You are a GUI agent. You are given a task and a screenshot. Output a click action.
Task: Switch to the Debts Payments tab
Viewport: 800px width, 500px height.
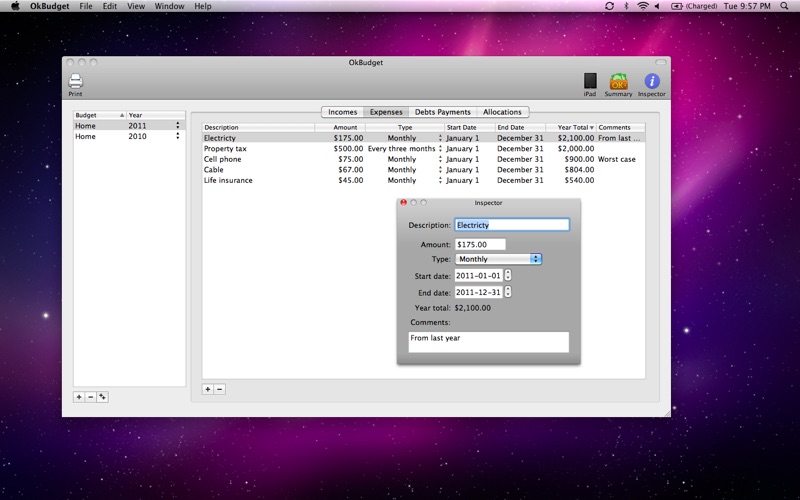click(442, 112)
